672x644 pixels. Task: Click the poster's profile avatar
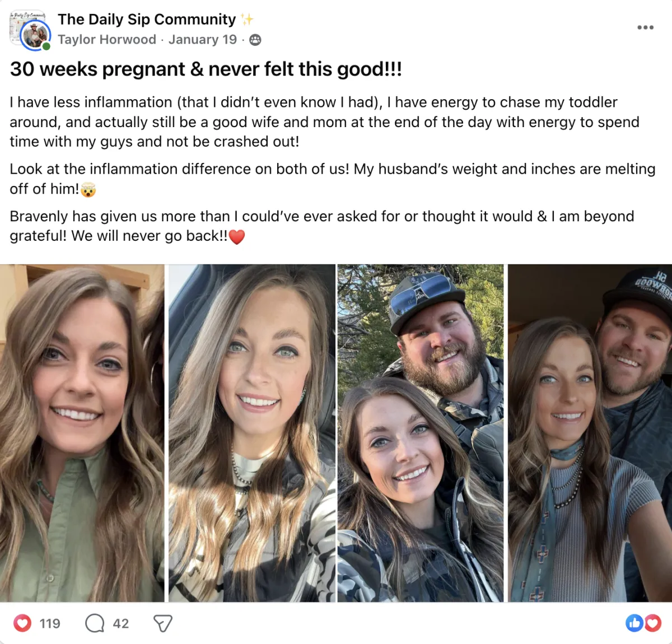point(35,35)
